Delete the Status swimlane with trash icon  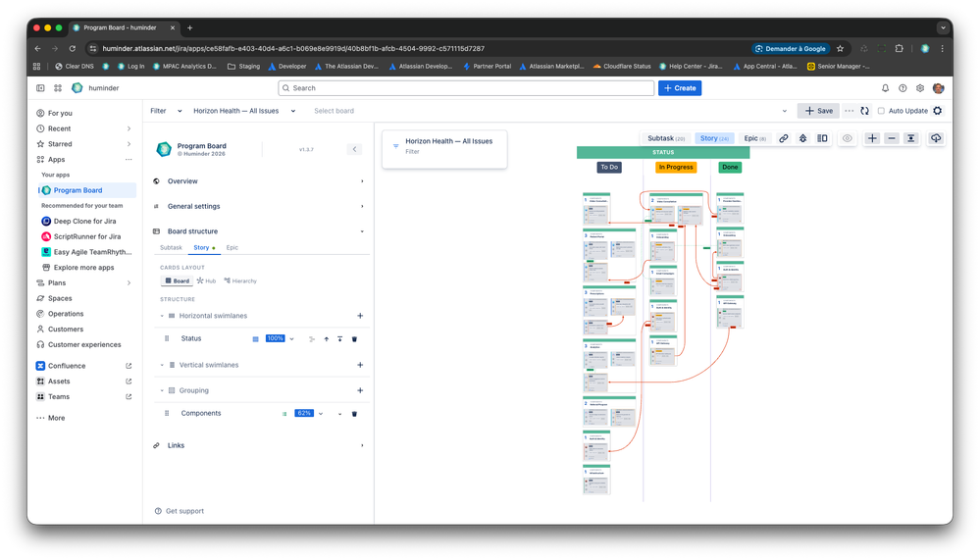click(354, 338)
